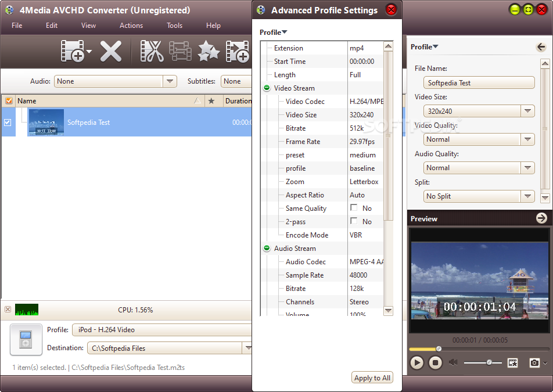
Task: Mute the preview volume speaker icon
Action: click(453, 362)
